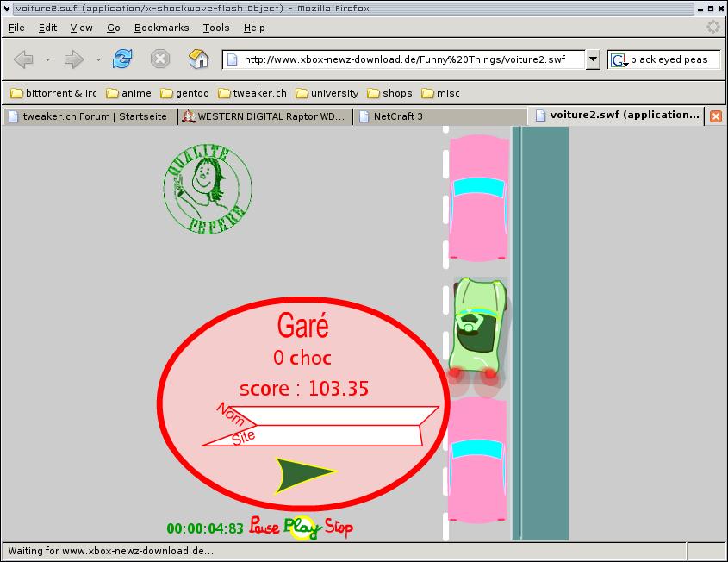Expand the URL history dropdown arrow
Viewport: 728px width, 562px height.
593,59
